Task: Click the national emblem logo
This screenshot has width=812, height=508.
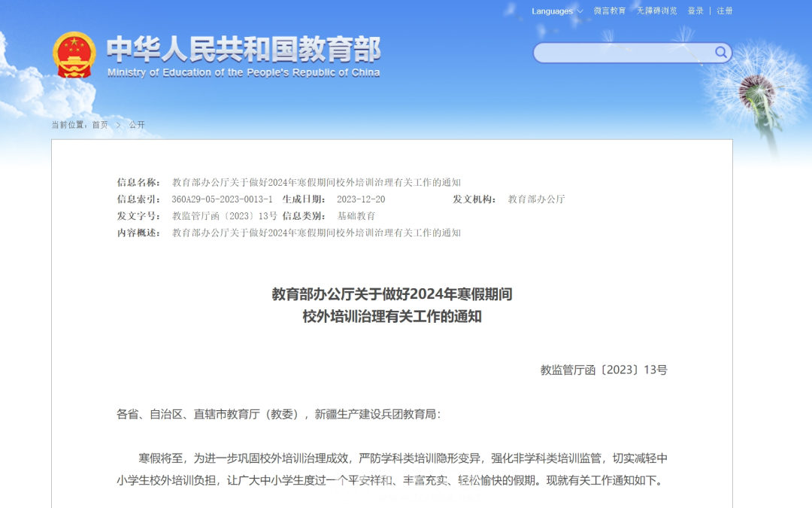Action: [74, 55]
